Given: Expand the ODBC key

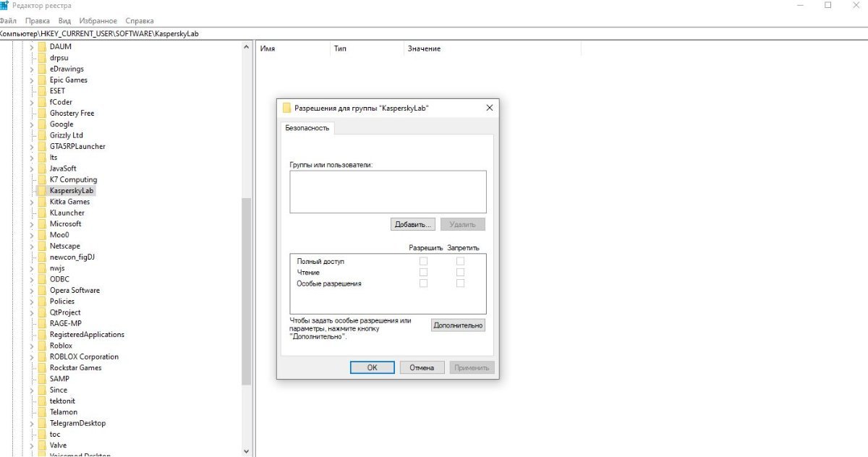Looking at the screenshot, I should (32, 279).
